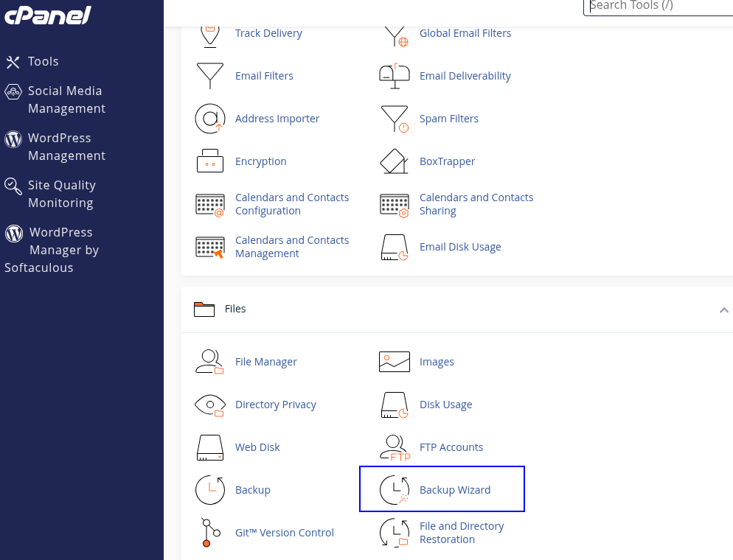Click the Disk Usage icon in Files

click(394, 405)
